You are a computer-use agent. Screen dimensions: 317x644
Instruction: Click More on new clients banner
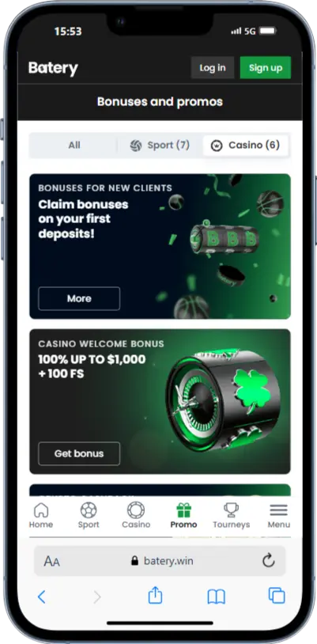[79, 298]
